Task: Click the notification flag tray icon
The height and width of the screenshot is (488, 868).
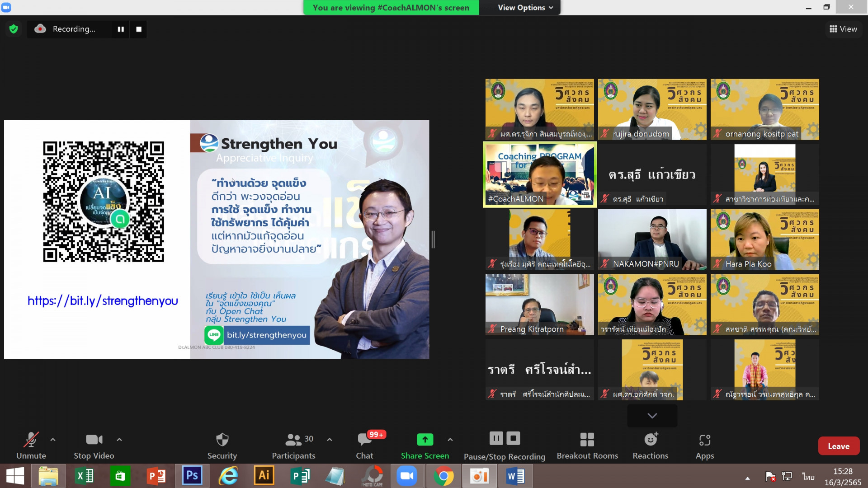Action: pyautogui.click(x=770, y=476)
